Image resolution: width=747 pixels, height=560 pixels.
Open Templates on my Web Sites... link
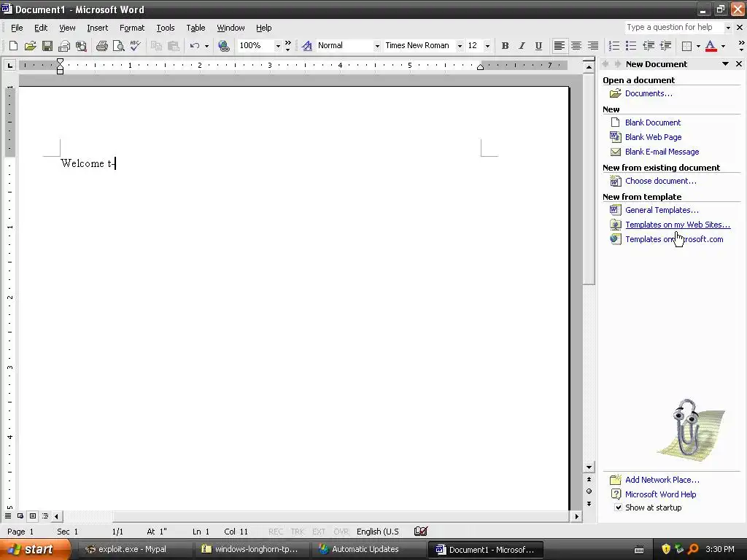point(678,225)
